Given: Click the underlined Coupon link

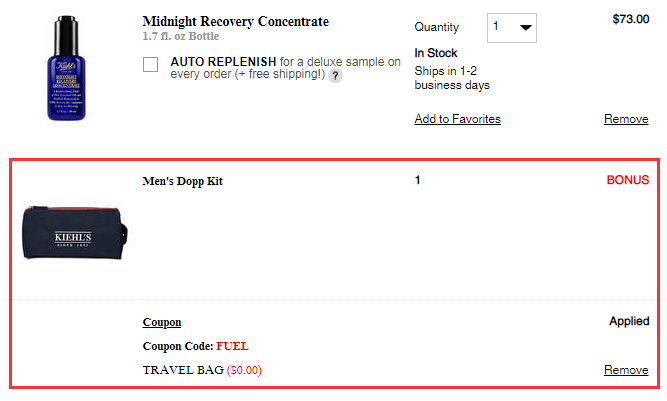Looking at the screenshot, I should (162, 323).
